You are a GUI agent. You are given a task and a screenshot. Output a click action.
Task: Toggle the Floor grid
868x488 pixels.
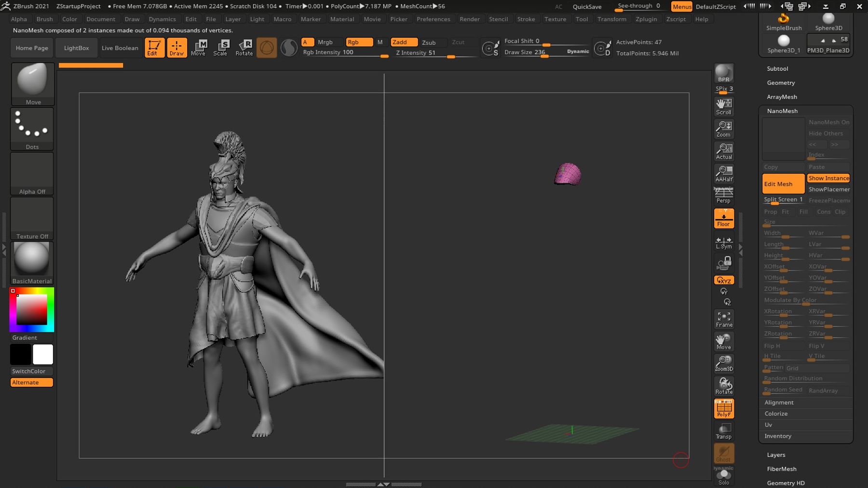(723, 218)
